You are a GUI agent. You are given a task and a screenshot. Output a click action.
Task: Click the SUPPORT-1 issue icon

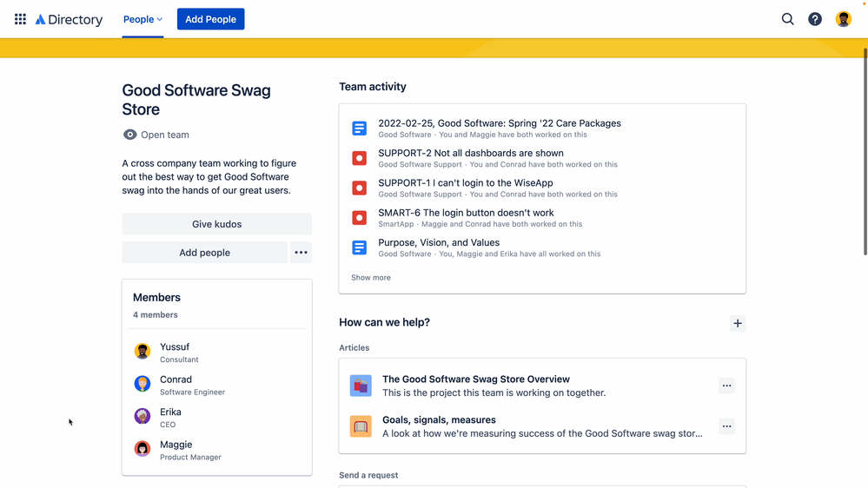(359, 188)
